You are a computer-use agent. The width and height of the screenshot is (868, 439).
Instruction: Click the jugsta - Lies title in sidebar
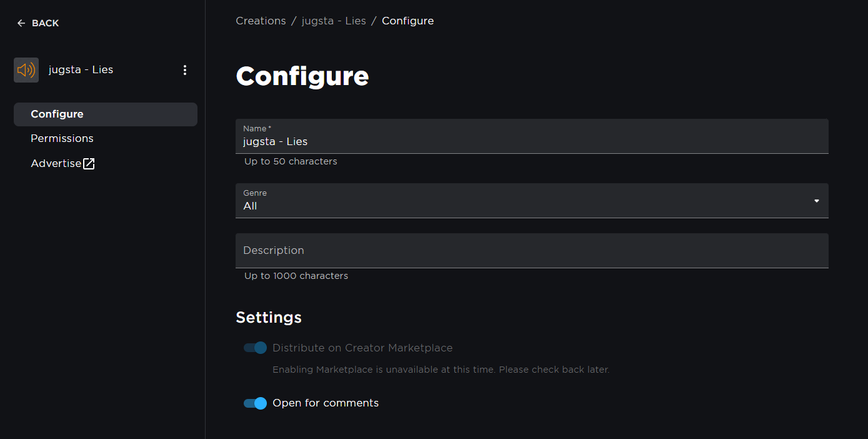(x=81, y=69)
